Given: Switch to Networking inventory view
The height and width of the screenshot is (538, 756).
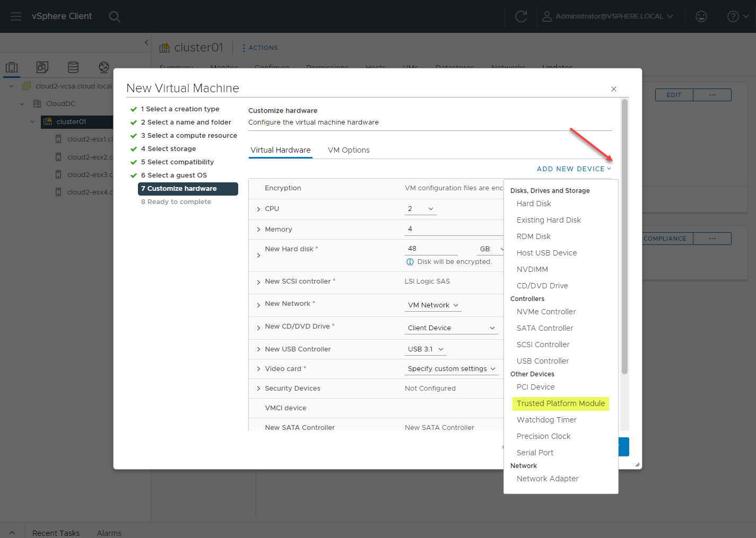Looking at the screenshot, I should click(104, 67).
